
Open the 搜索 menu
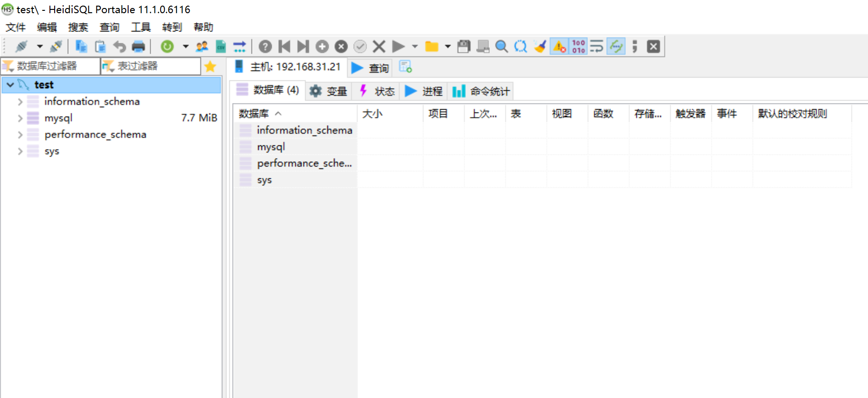coord(78,27)
